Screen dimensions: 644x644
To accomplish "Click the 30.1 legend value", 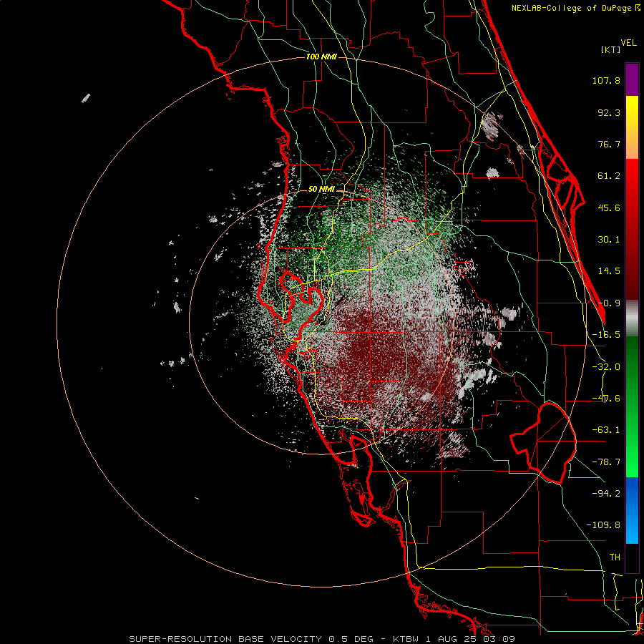I will pos(609,240).
